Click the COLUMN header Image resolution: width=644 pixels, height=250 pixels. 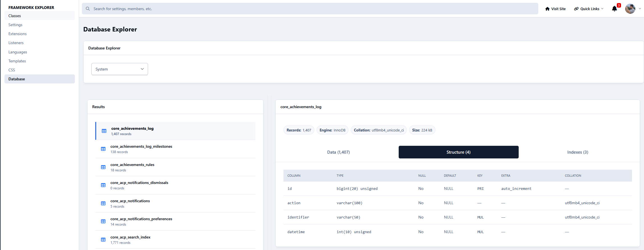[294, 176]
